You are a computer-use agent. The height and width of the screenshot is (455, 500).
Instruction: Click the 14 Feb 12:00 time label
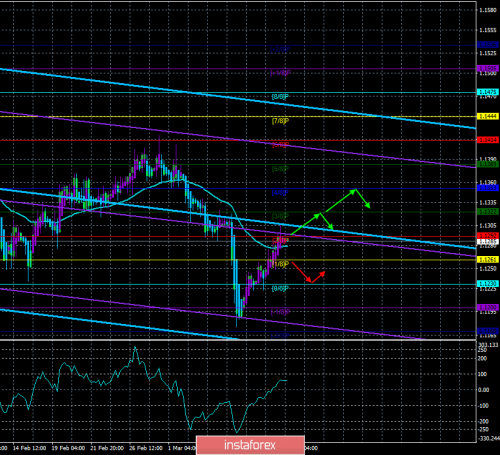click(29, 448)
